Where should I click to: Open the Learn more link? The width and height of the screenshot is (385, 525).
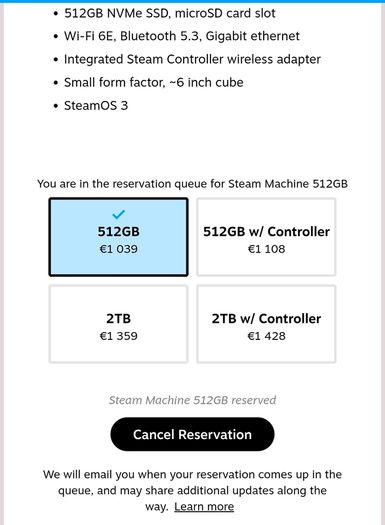pyautogui.click(x=204, y=506)
